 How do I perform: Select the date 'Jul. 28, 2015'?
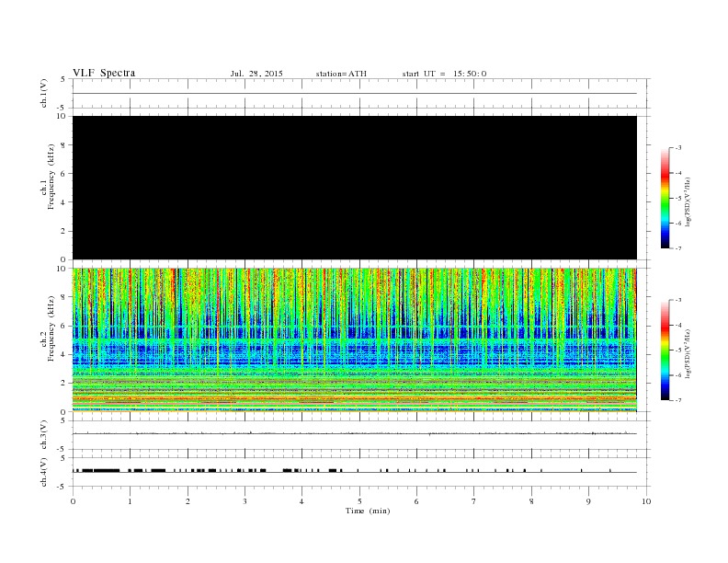pos(256,74)
